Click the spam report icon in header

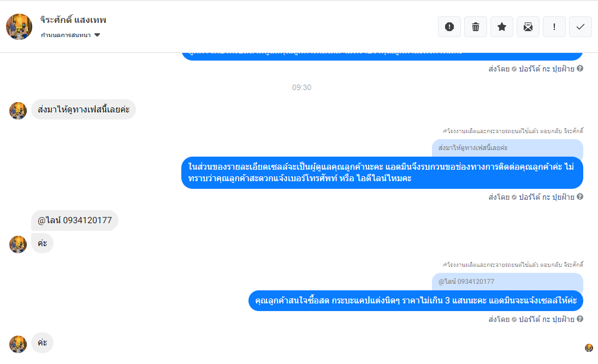coord(449,27)
